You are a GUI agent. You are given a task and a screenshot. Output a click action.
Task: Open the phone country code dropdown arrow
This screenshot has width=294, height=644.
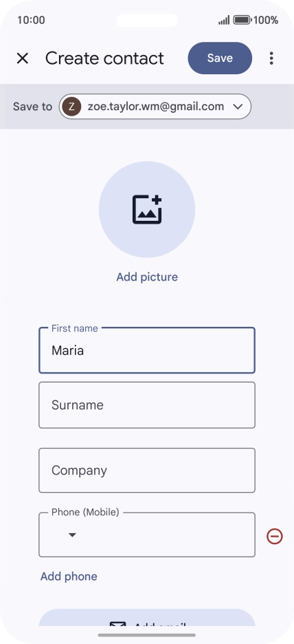72,535
